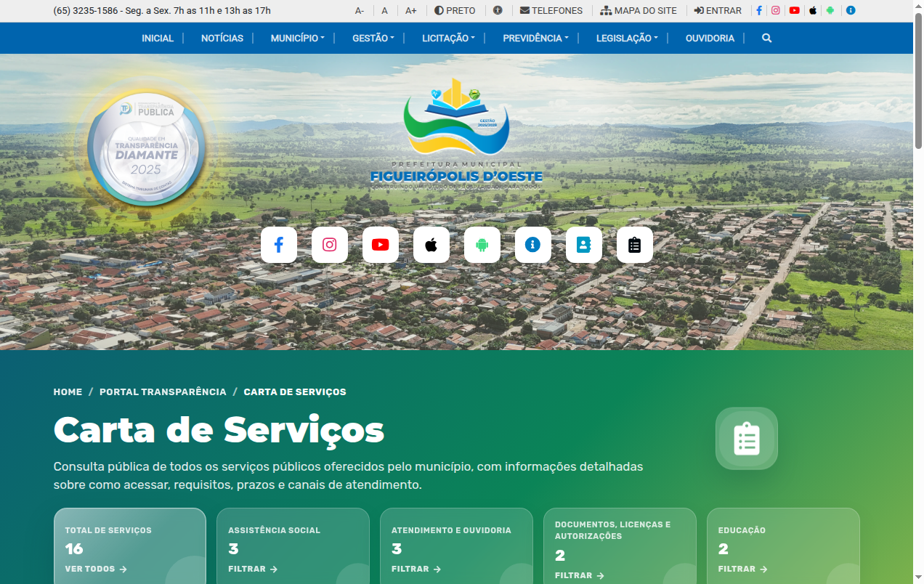Click the Transparência Diamante 2025 seal
This screenshot has height=584, width=924.
coord(148,147)
